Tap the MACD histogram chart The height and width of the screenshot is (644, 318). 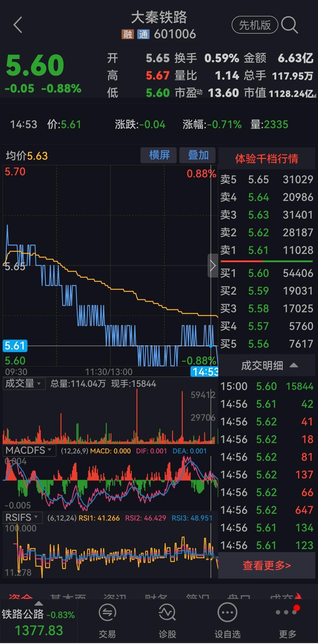click(110, 483)
